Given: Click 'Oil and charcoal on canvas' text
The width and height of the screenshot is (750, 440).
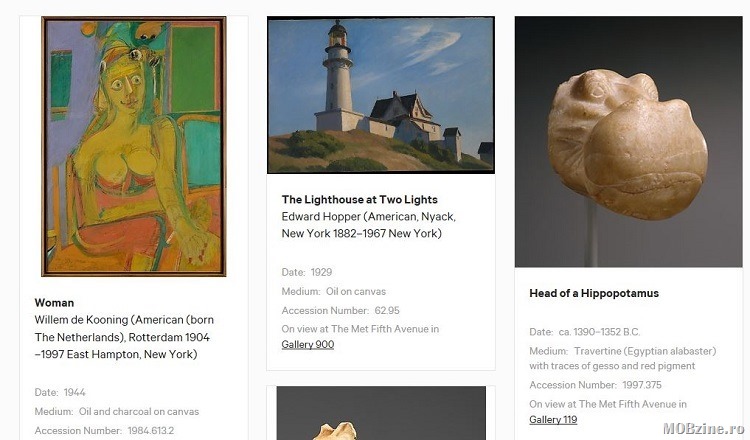Looking at the screenshot, I should point(139,411).
